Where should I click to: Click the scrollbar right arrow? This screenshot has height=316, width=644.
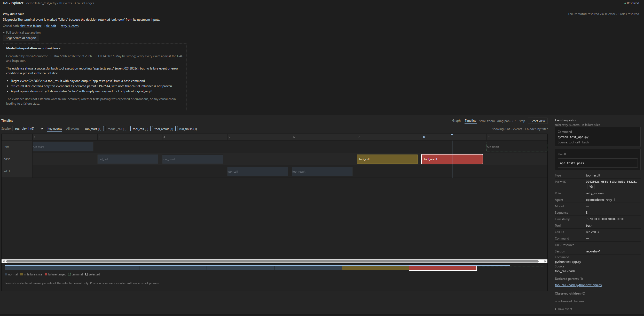pyautogui.click(x=545, y=261)
